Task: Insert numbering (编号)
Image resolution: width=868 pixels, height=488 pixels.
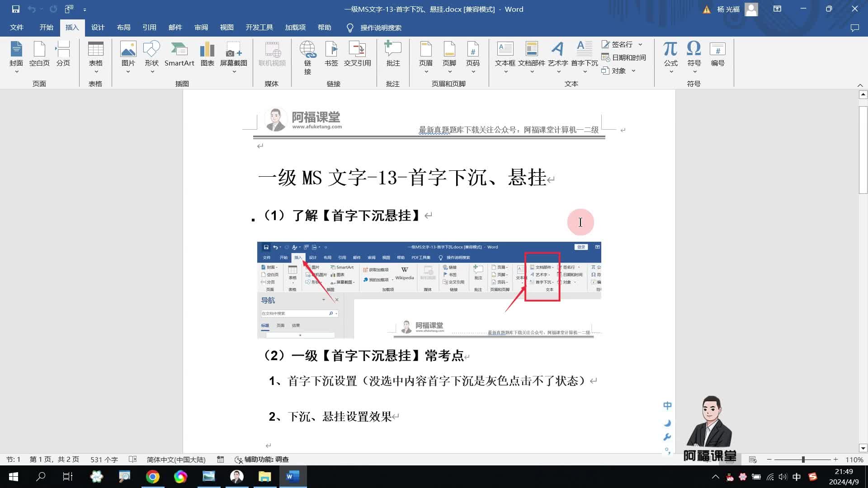Action: point(717,54)
